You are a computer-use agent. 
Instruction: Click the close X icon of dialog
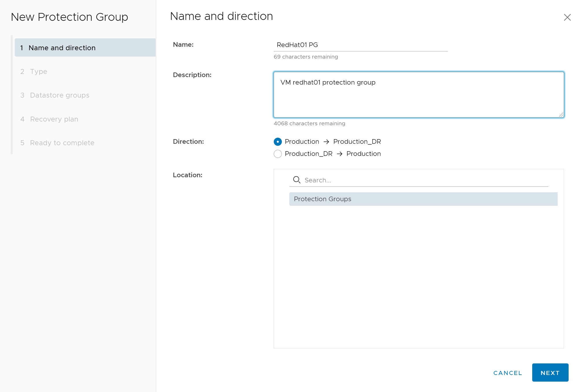click(x=567, y=18)
